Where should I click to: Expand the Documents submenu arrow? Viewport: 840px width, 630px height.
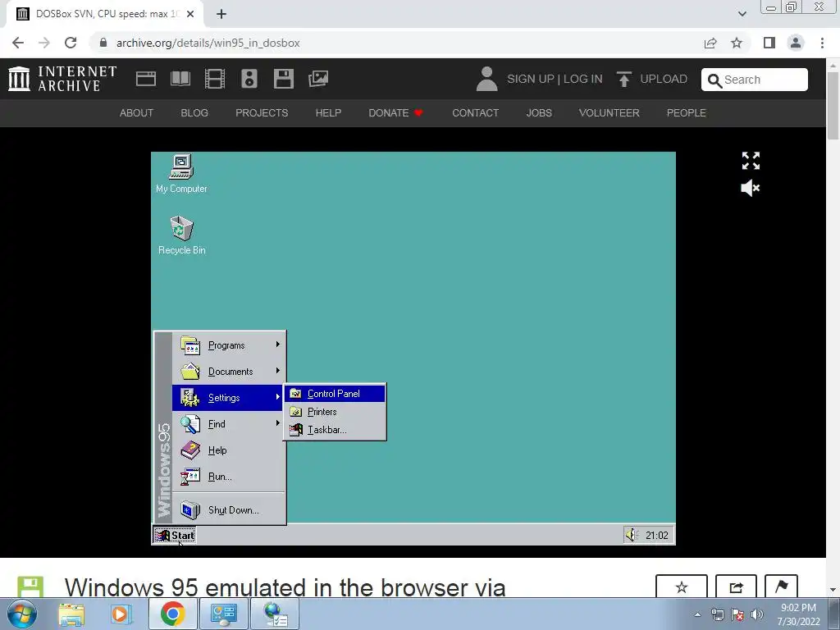[x=277, y=370]
